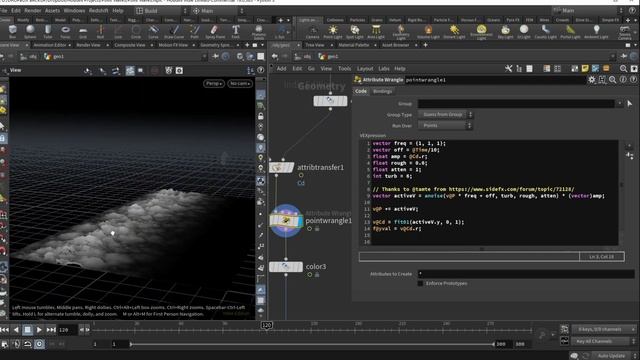Screen dimensions: 640x360
Task: Click the Auto Update button
Action: point(611,356)
